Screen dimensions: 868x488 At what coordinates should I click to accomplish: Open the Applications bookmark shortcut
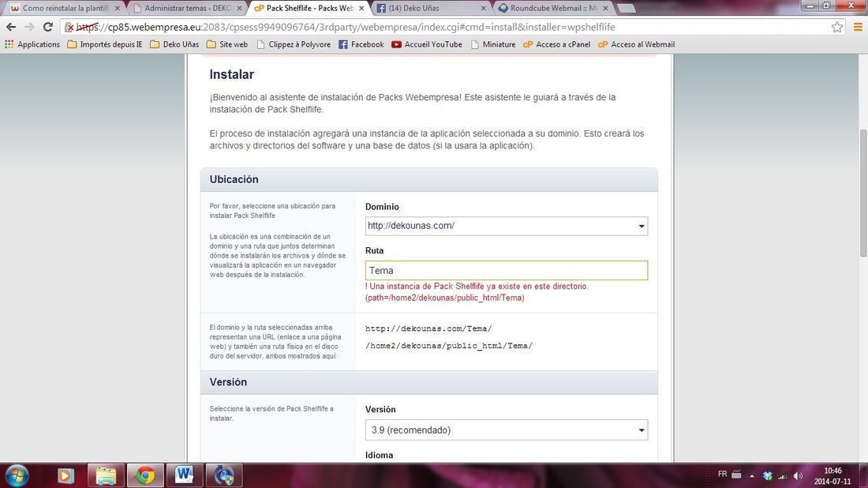(x=32, y=44)
